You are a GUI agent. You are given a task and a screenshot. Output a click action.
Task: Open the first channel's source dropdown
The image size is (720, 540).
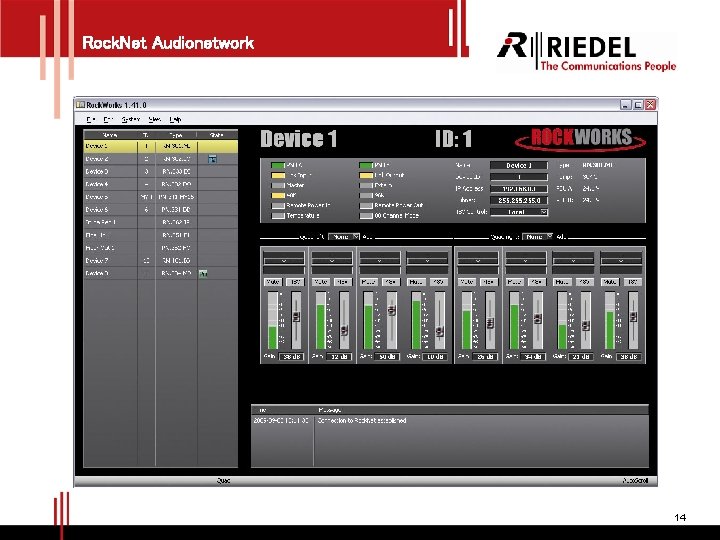point(284,260)
